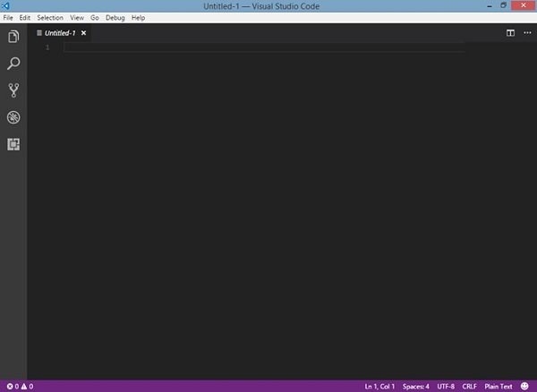The height and width of the screenshot is (392, 537).
Task: Open the Edit menu
Action: (25, 18)
